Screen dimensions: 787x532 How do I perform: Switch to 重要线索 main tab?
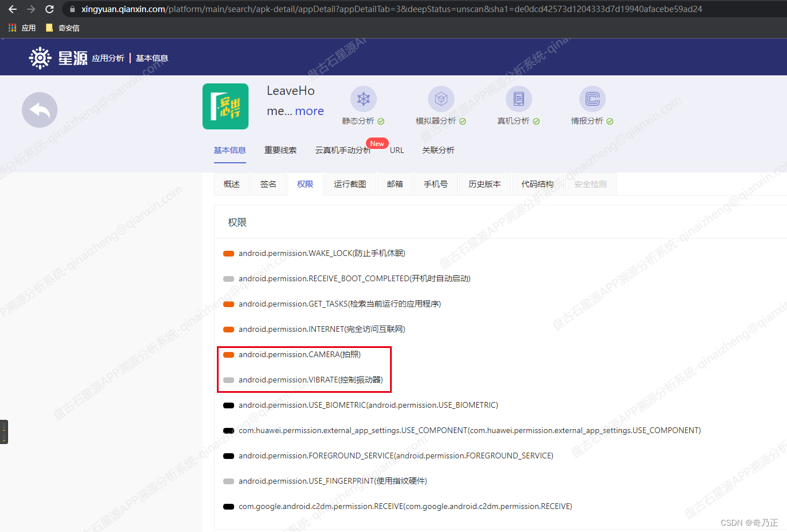[281, 150]
